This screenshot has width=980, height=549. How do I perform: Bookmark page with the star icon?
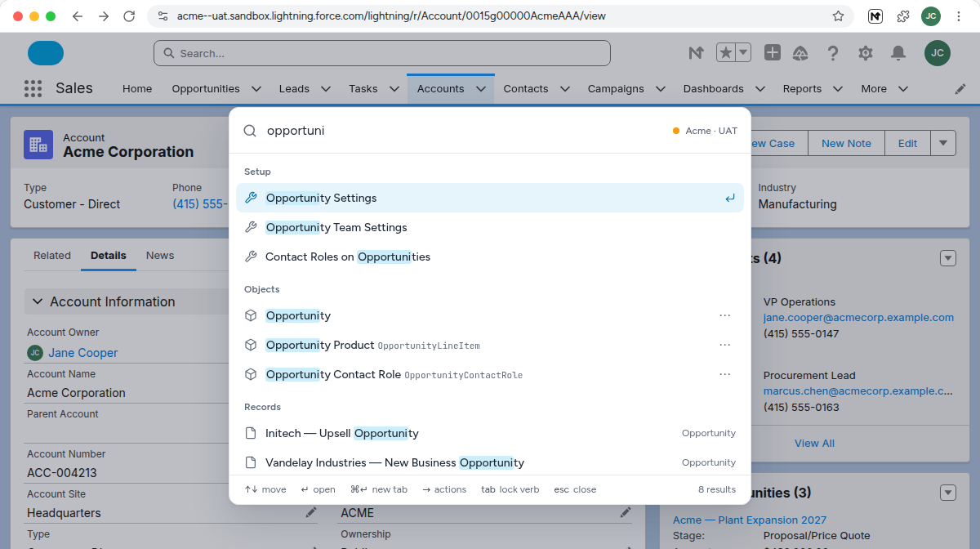click(838, 16)
